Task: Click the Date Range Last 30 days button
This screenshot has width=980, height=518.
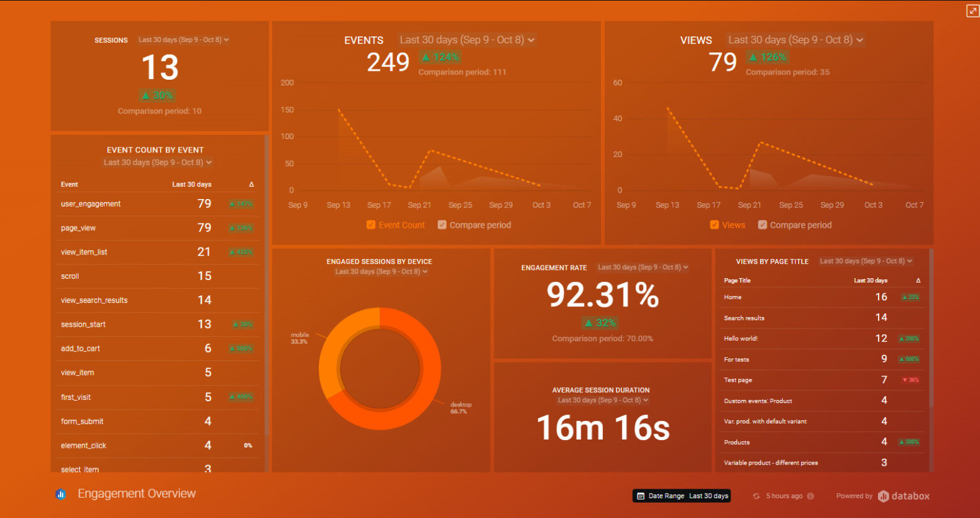Action: click(x=681, y=496)
